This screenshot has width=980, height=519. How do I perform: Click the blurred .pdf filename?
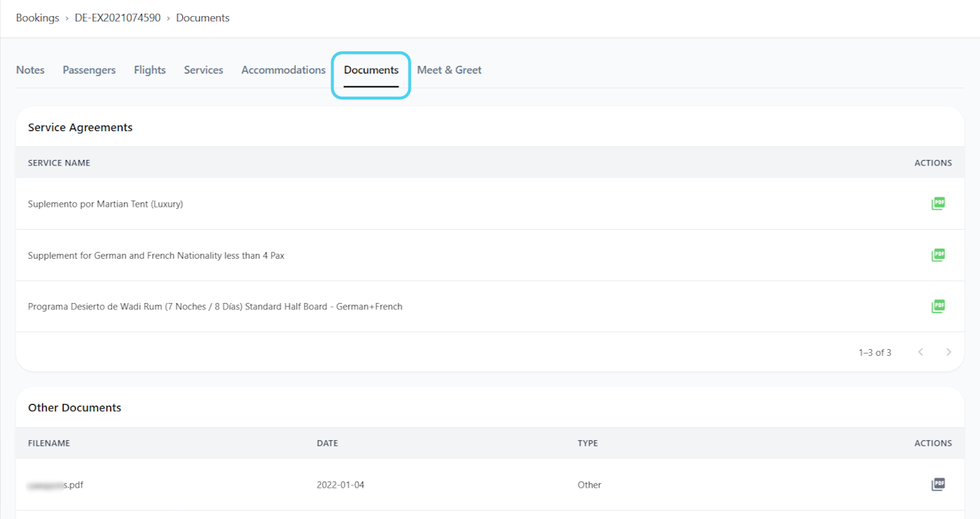(56, 485)
